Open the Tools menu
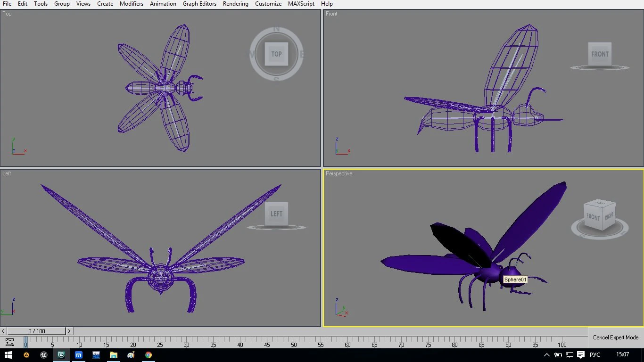Screen dimensions: 644x362 pos(41,4)
